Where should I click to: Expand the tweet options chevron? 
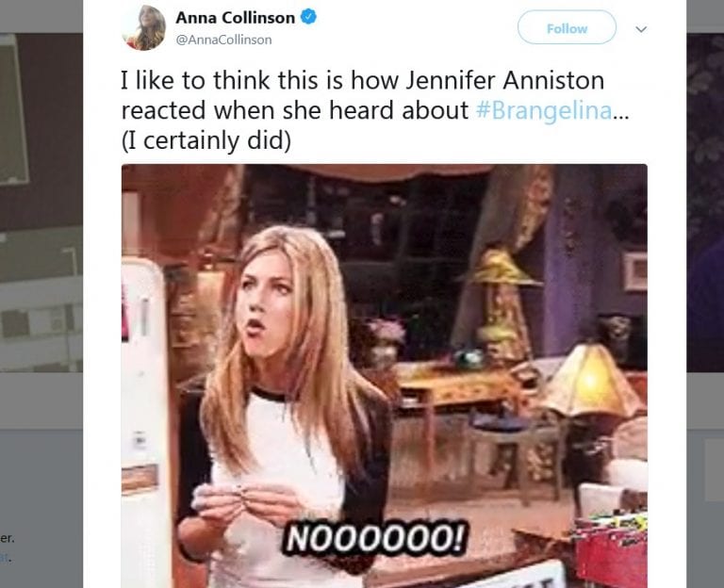tap(641, 29)
